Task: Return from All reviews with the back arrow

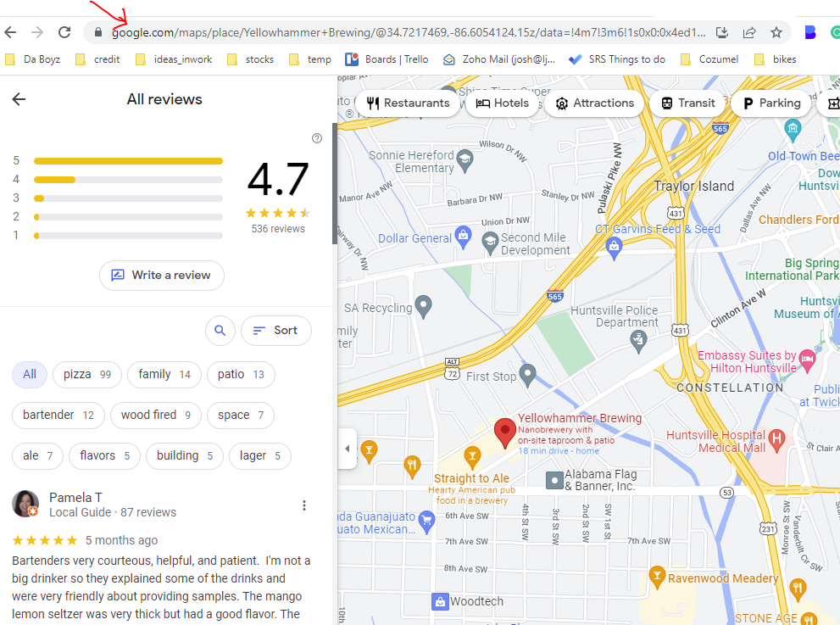Action: click(x=19, y=99)
